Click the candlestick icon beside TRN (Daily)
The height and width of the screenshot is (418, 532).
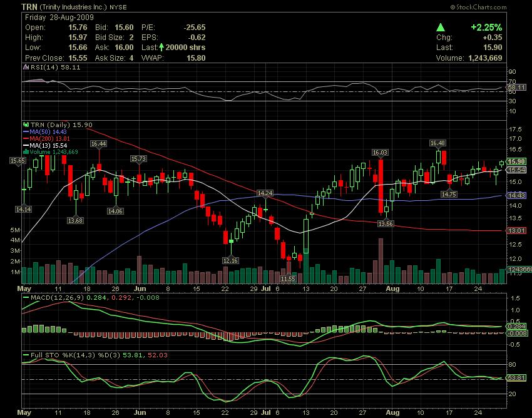coord(26,125)
